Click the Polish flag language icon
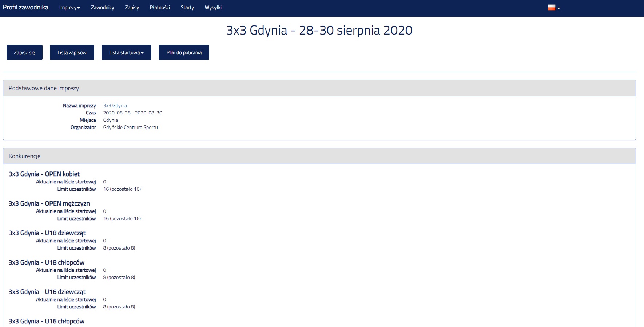The height and width of the screenshot is (327, 644). (x=552, y=8)
